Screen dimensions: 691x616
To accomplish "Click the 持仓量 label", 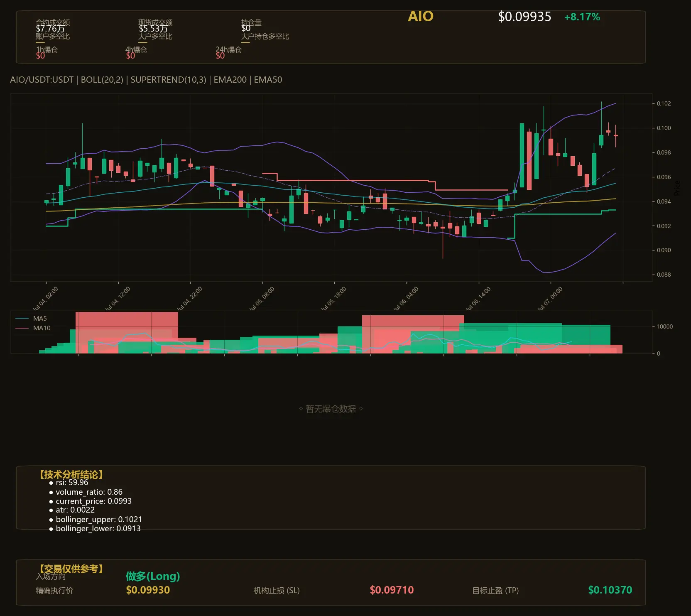I will [251, 22].
